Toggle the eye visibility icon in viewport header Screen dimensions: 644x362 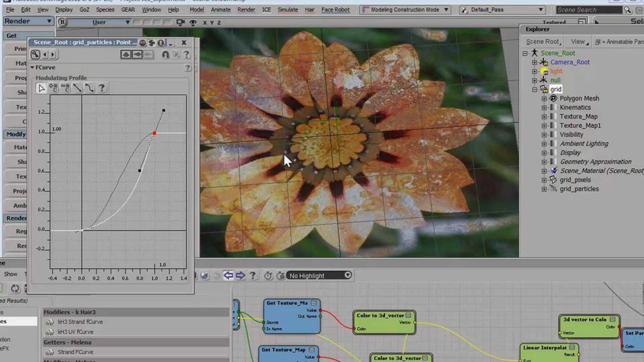click(193, 23)
